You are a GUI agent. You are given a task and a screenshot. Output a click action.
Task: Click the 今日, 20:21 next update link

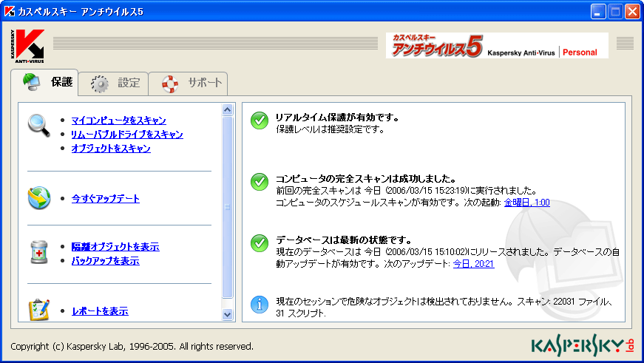click(473, 264)
